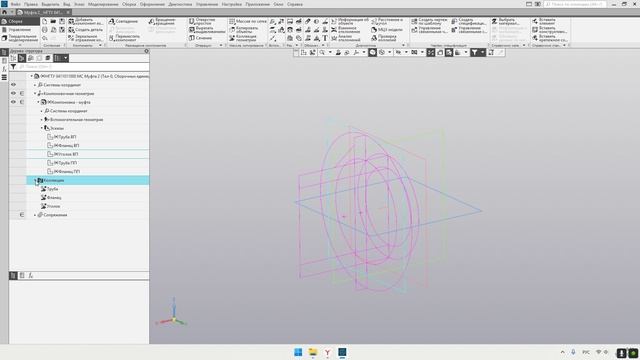Image resolution: width=640 pixels, height=360 pixels.
Task: Select the Управление toolbar set
Action: pyautogui.click(x=20, y=29)
